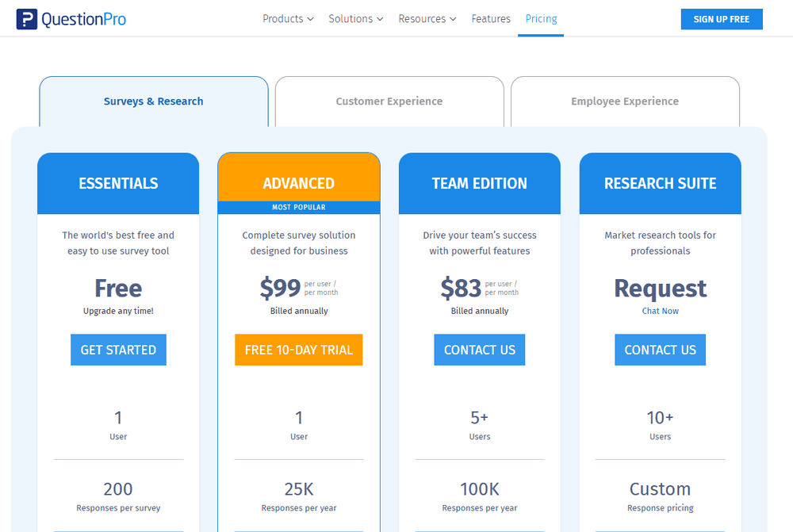Switch to Customer Experience tab

(x=389, y=101)
